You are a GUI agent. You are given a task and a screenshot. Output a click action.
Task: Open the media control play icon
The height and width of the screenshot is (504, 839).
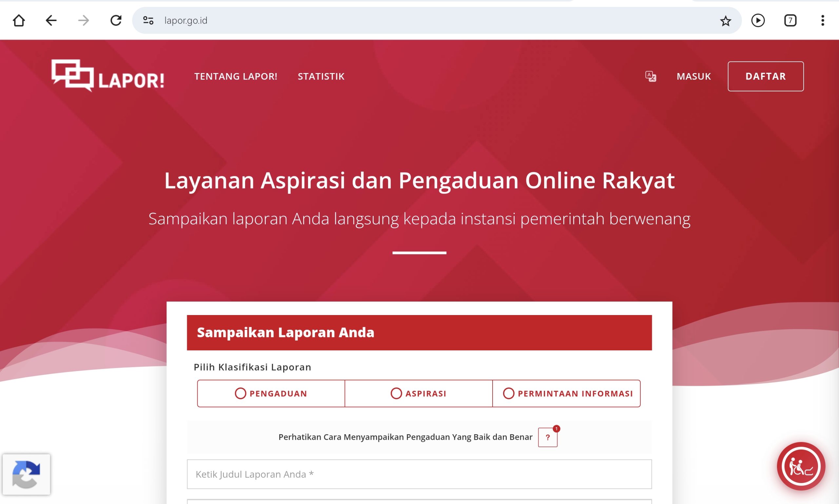click(x=758, y=20)
